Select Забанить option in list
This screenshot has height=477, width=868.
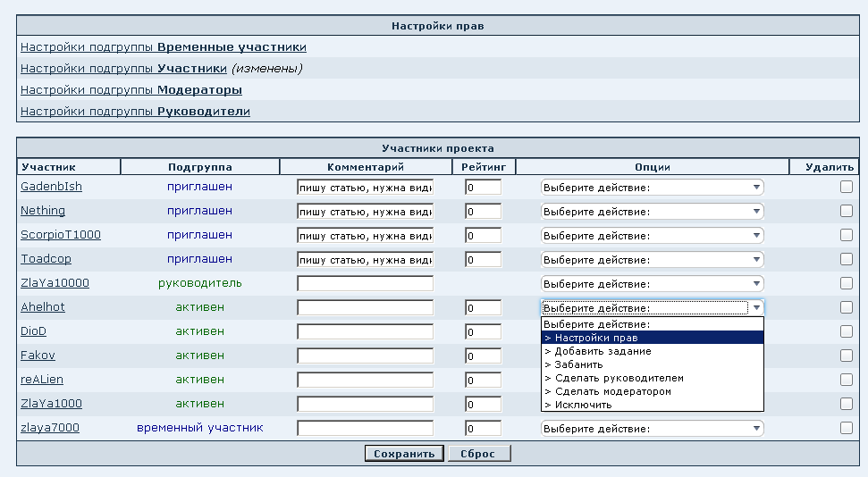pyautogui.click(x=652, y=364)
